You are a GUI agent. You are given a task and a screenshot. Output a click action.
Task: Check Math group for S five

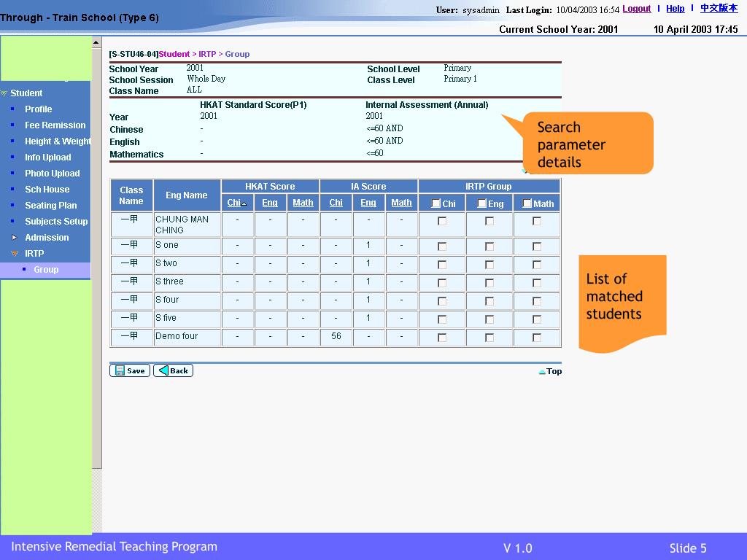537,319
